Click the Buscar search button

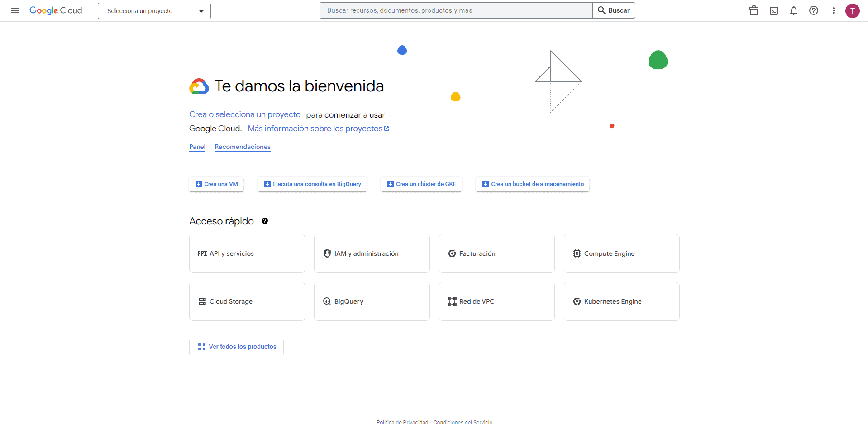(614, 10)
